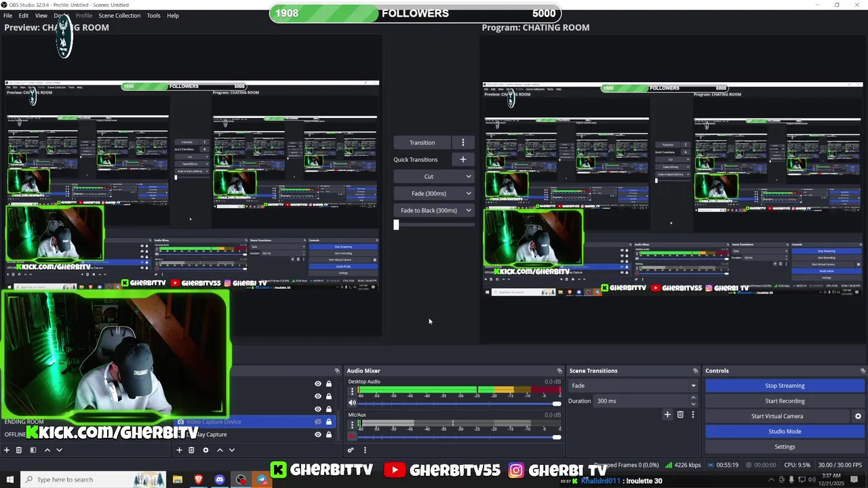Toggle lock of the topmost source row
This screenshot has height=488, width=868.
pyautogui.click(x=329, y=384)
